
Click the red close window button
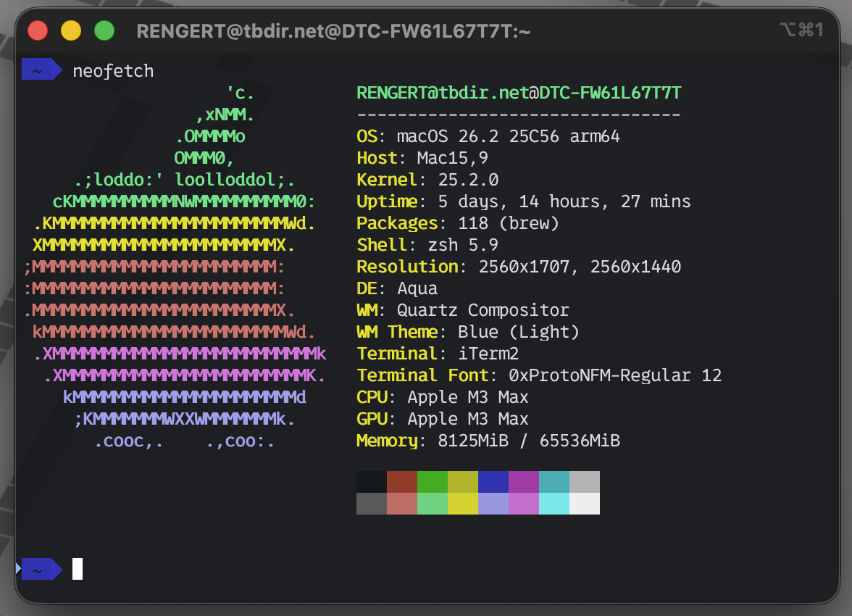(37, 30)
